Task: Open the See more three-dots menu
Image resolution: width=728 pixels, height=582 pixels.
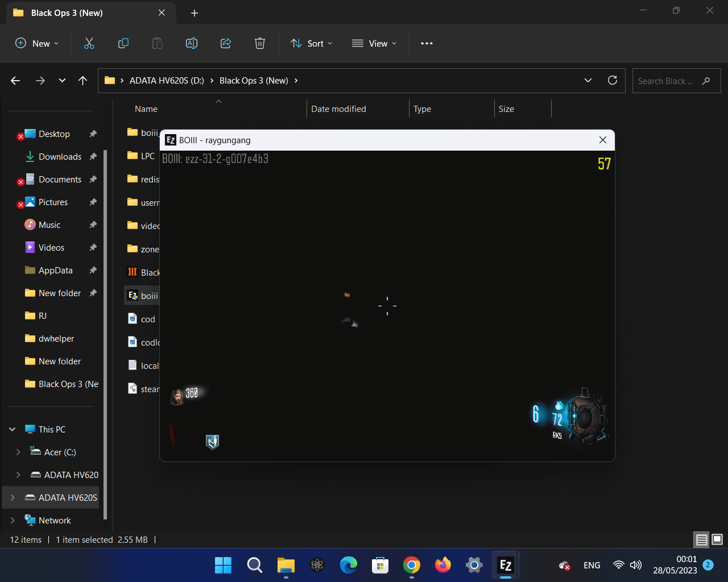Action: [427, 43]
